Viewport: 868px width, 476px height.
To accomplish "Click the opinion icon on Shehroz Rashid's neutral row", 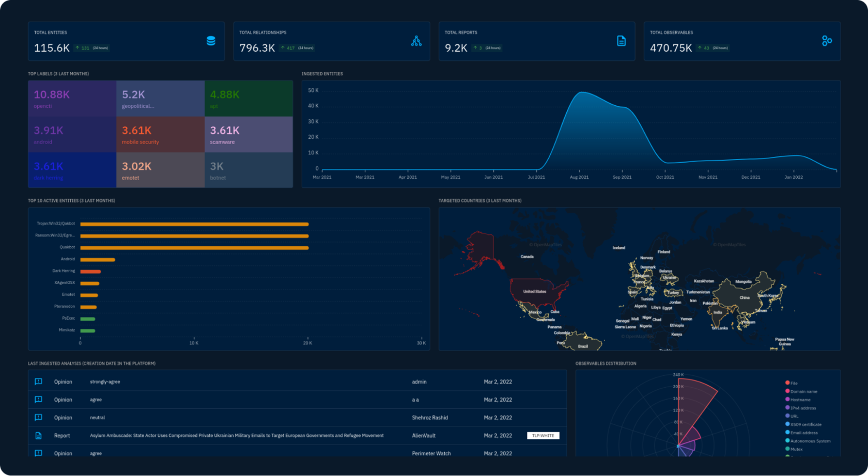I will point(38,418).
